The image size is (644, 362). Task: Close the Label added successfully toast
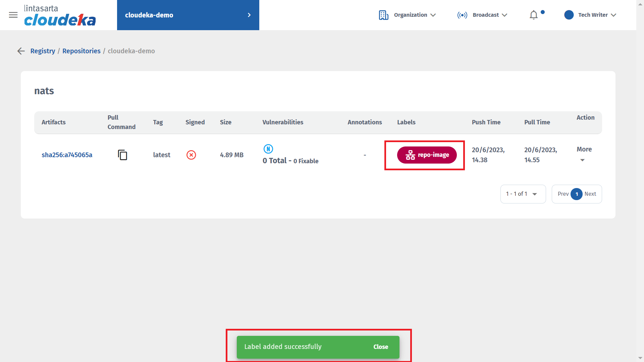coord(381,347)
